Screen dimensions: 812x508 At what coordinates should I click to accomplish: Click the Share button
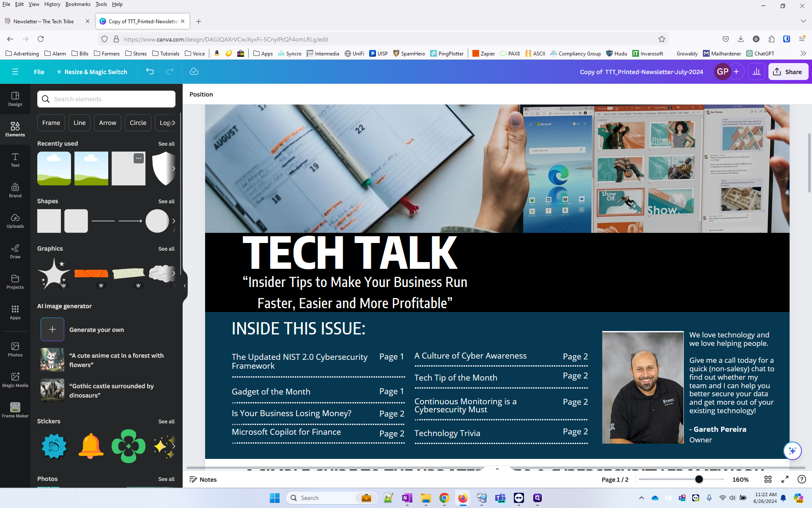(x=788, y=72)
